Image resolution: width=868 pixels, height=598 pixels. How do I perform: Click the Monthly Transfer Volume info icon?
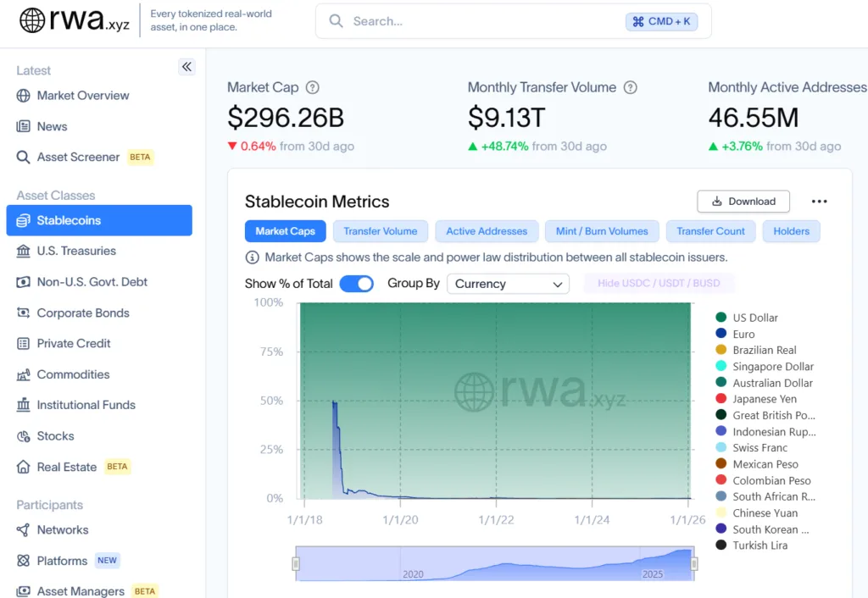[630, 87]
